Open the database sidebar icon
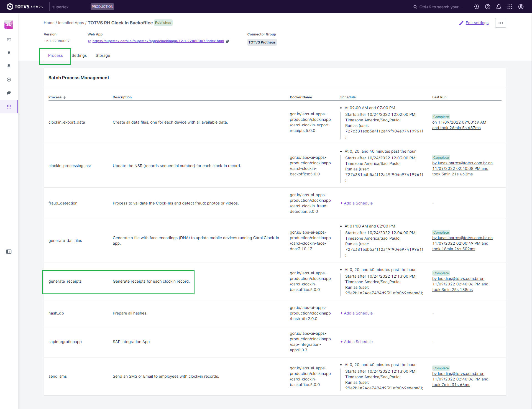Image resolution: width=532 pixels, height=409 pixels. (9, 66)
